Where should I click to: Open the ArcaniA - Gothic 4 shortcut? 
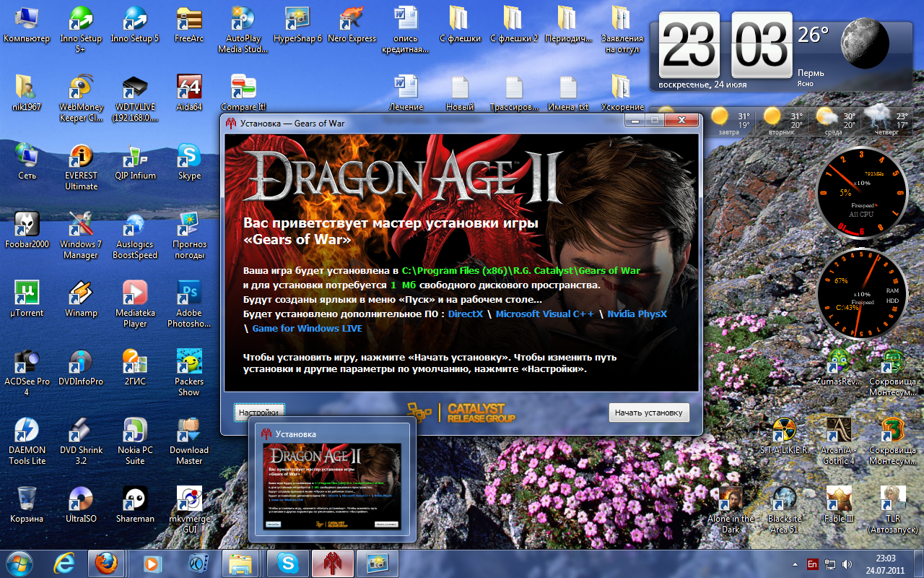[839, 441]
